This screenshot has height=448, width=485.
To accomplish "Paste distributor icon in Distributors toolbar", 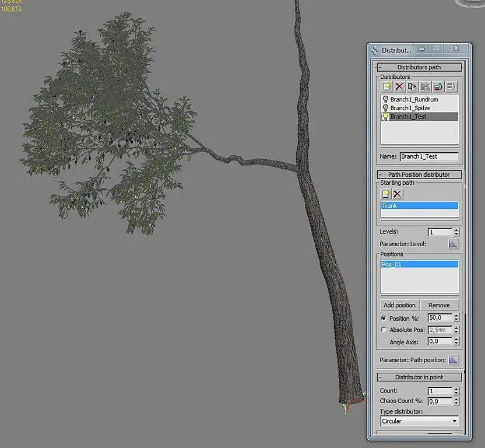I will click(425, 87).
